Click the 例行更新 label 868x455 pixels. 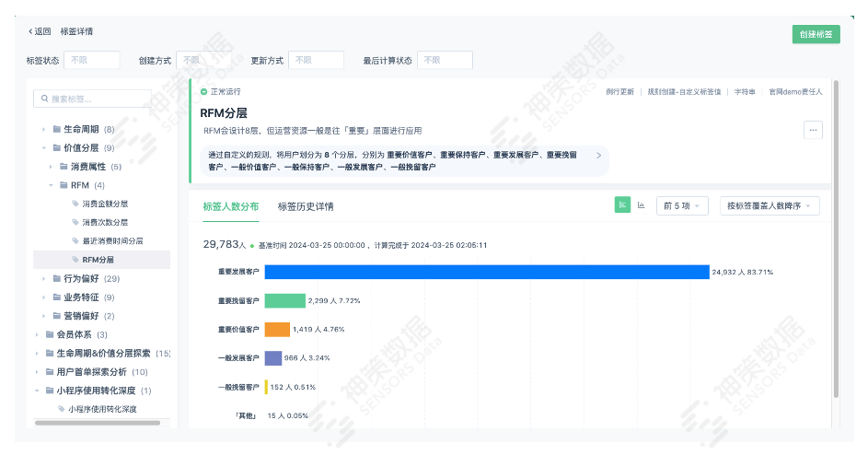(x=620, y=92)
